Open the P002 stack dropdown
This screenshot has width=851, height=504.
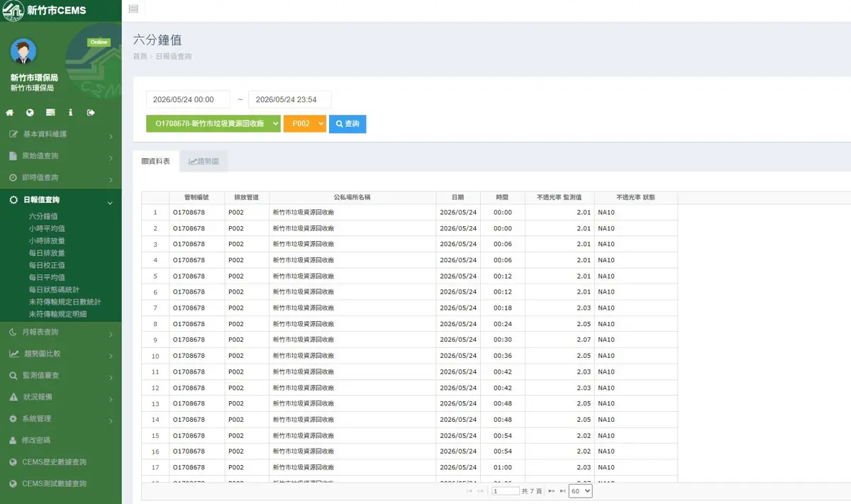coord(305,124)
